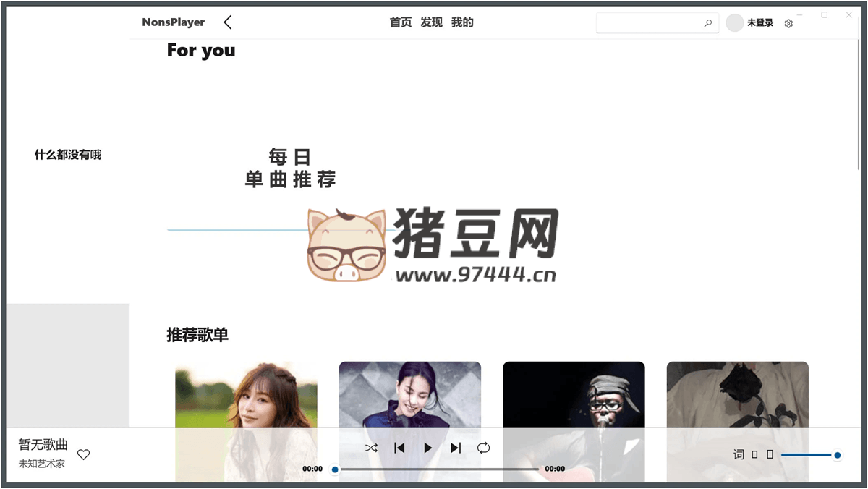This screenshot has height=489, width=868.
Task: Open lyrics with the 词 icon
Action: tap(739, 454)
